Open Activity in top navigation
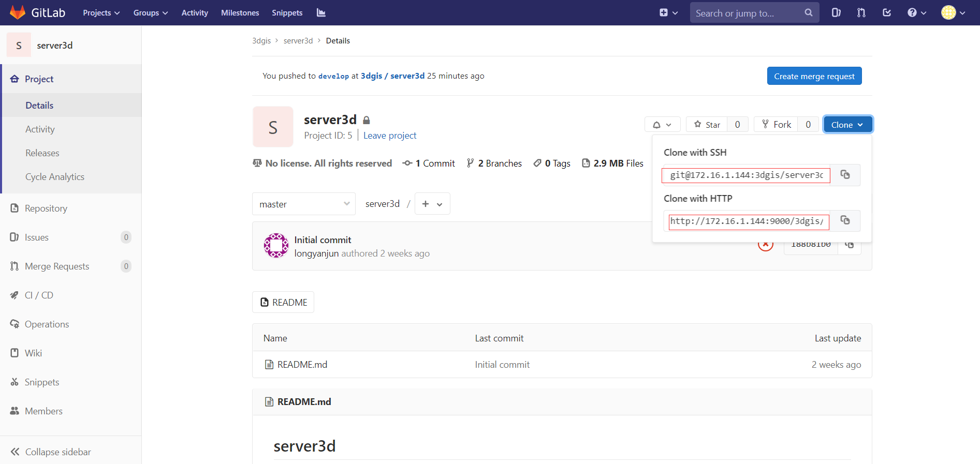The height and width of the screenshot is (464, 980). tap(195, 12)
